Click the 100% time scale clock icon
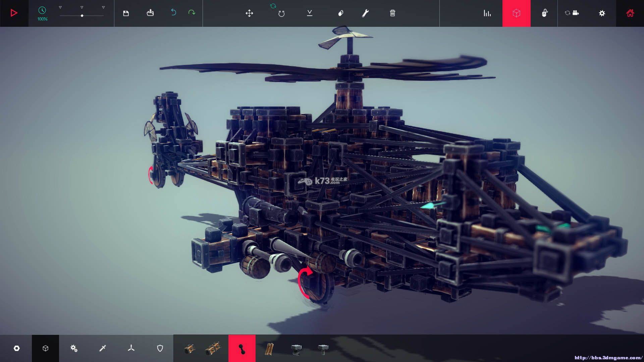 [42, 11]
